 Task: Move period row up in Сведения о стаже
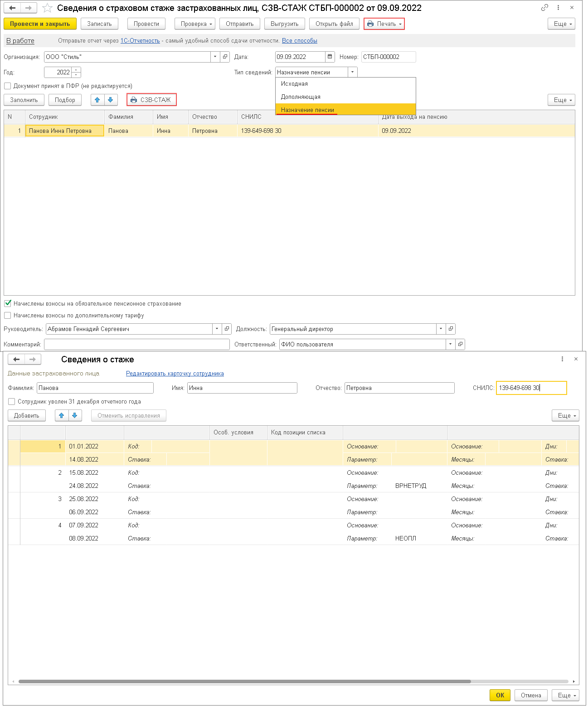(x=62, y=415)
